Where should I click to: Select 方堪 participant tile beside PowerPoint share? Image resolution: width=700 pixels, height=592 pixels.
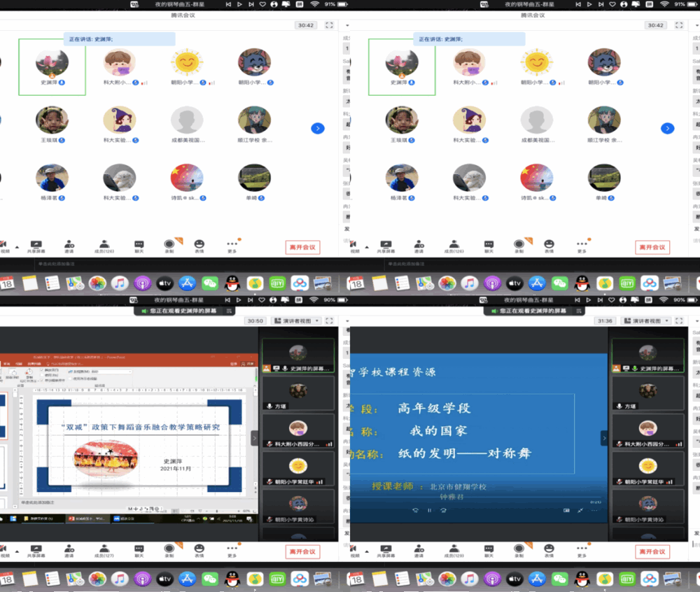pyautogui.click(x=297, y=393)
